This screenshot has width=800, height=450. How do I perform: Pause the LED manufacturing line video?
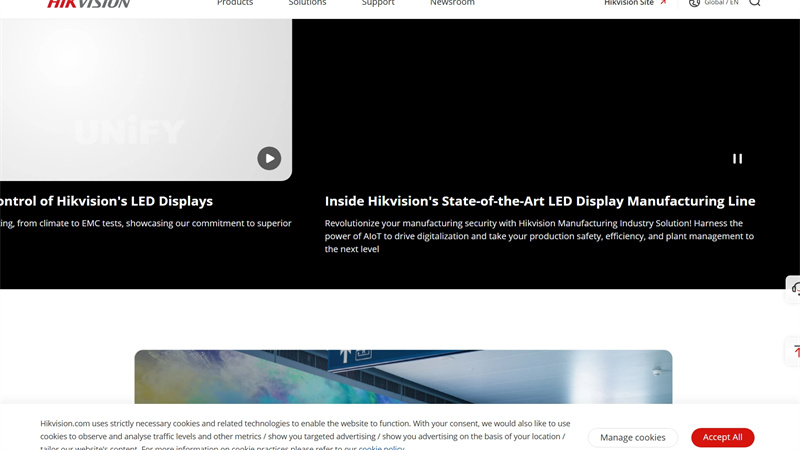[737, 159]
